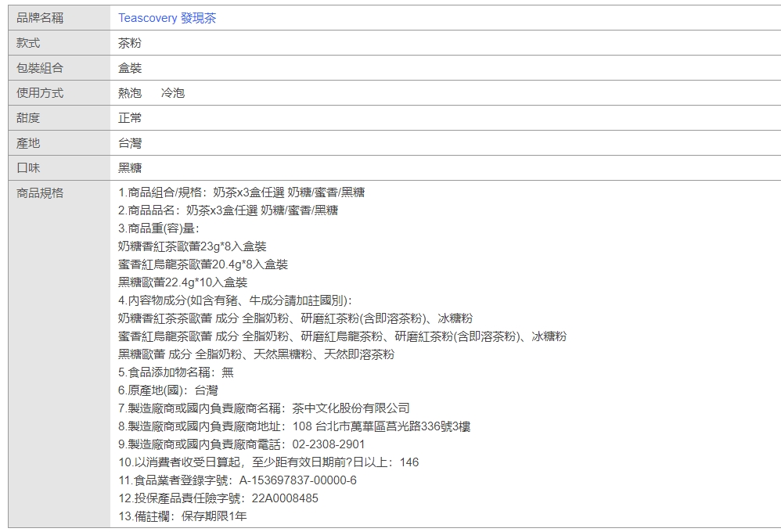
Task: Click line 6.原產地(國)：台灣
Action: [167, 390]
